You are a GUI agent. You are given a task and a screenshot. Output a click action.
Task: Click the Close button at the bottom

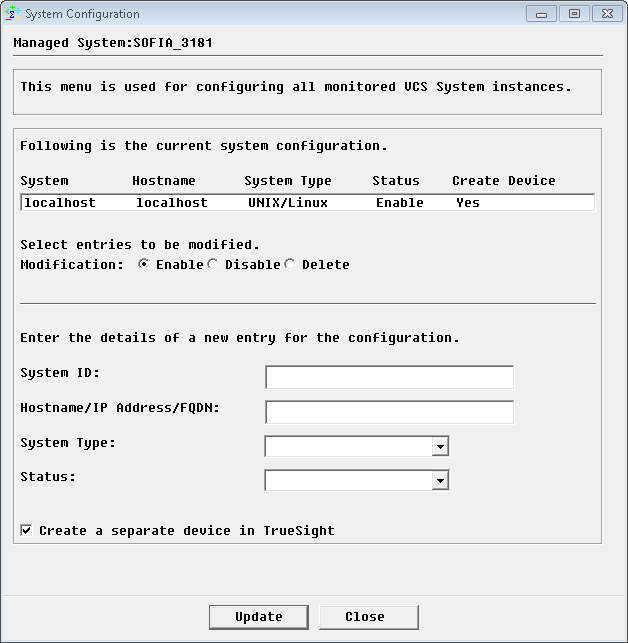pyautogui.click(x=364, y=617)
